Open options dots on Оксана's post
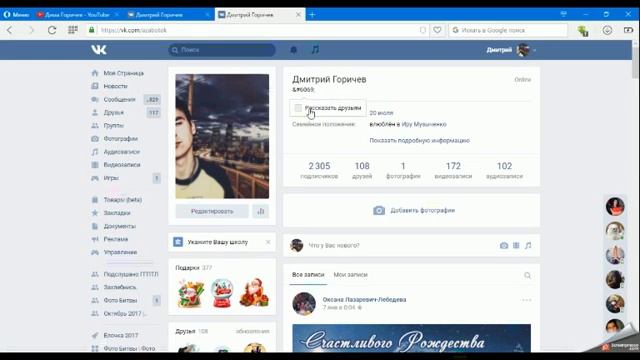The image size is (640, 360). [526, 300]
